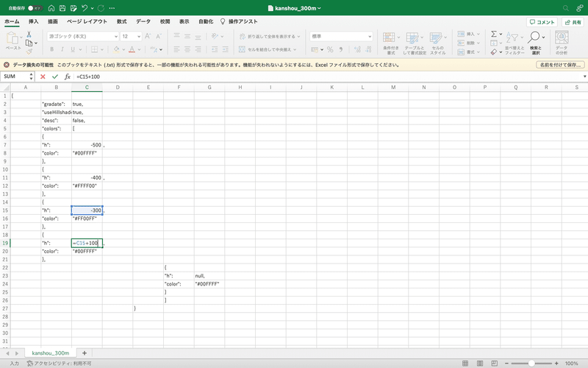The image size is (588, 368).
Task: Switch to Page Break Preview icon
Action: coord(494,363)
